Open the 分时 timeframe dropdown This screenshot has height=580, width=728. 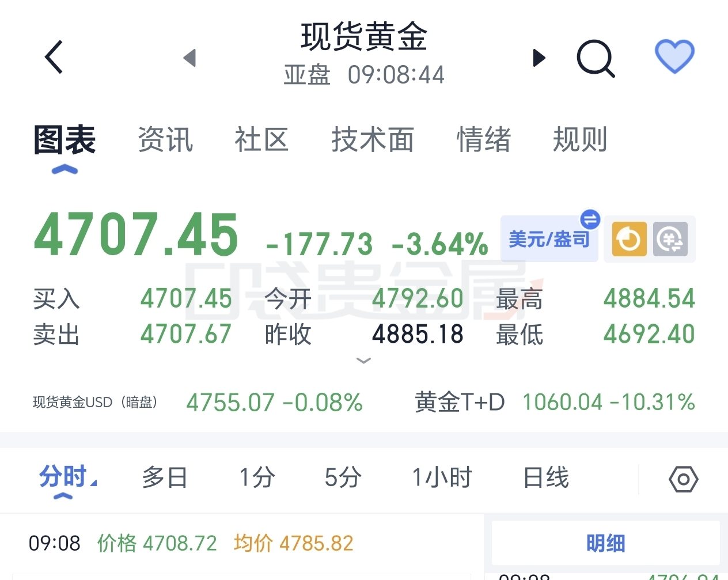pos(67,478)
